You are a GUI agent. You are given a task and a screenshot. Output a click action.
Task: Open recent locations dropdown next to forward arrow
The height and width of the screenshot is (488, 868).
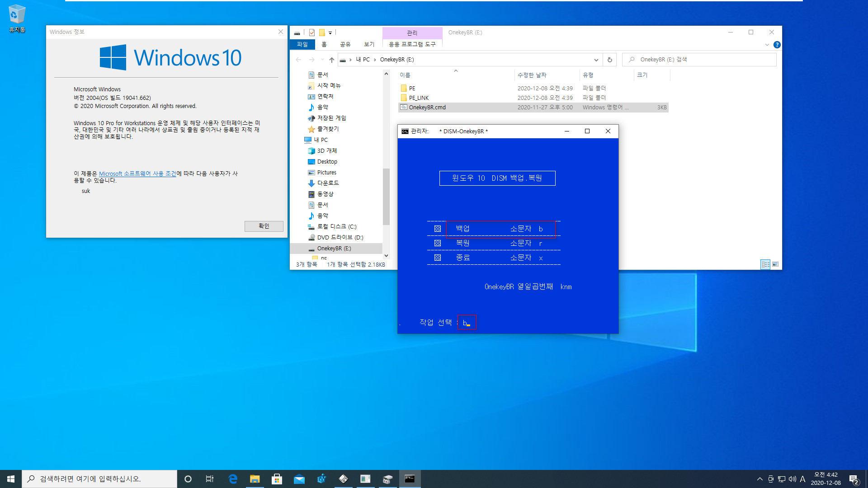point(322,60)
